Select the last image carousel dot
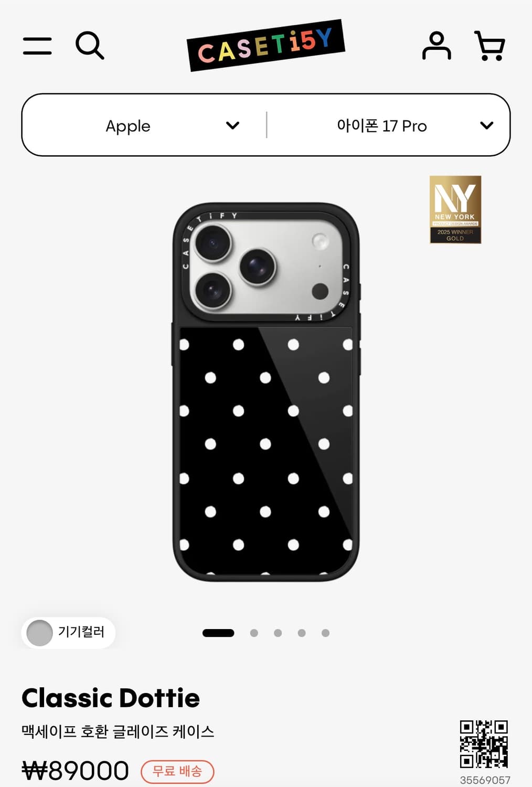Screen dimensions: 532x787 click(325, 633)
